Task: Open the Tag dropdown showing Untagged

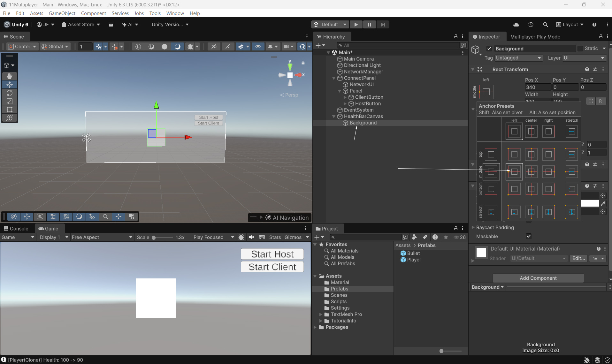Action: (518, 58)
